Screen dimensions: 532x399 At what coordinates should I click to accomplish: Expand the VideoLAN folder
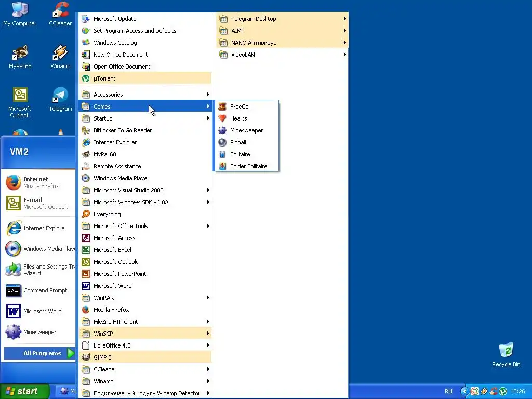pos(282,55)
